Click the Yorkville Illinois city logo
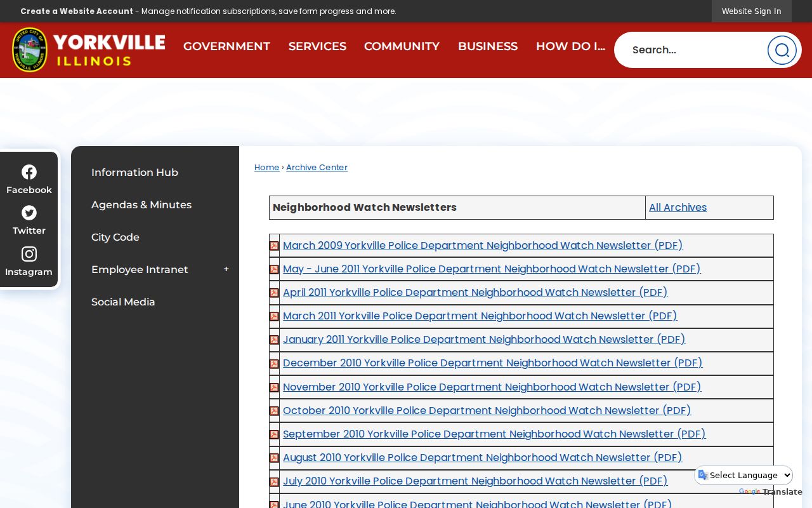Screen dimensions: 812x508 coord(88,50)
